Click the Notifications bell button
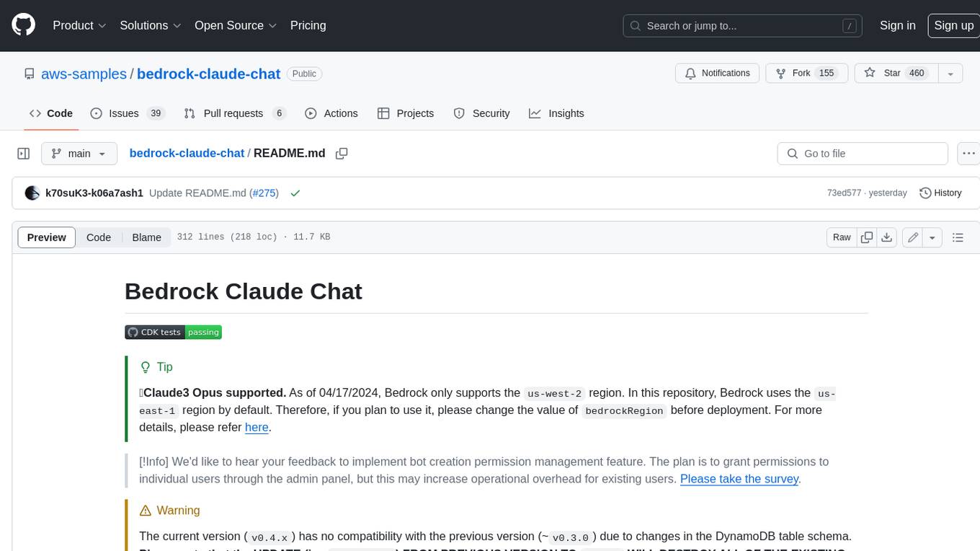This screenshot has height=551, width=980. (x=717, y=73)
